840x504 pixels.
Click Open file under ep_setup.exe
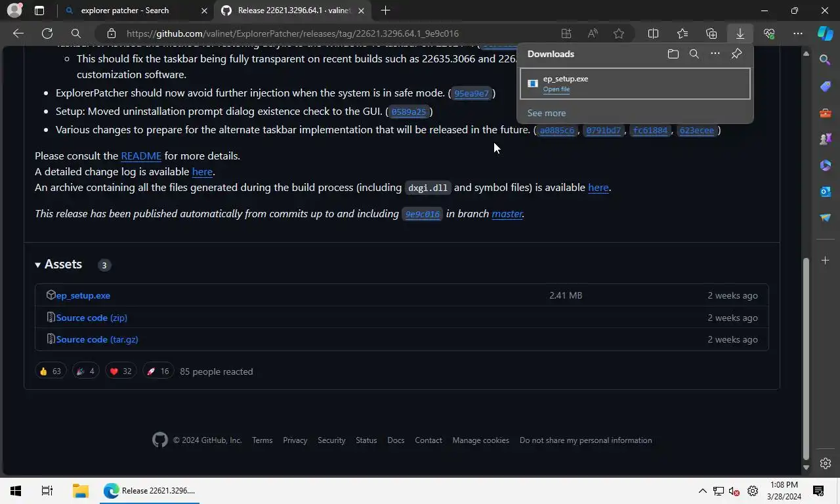point(556,89)
